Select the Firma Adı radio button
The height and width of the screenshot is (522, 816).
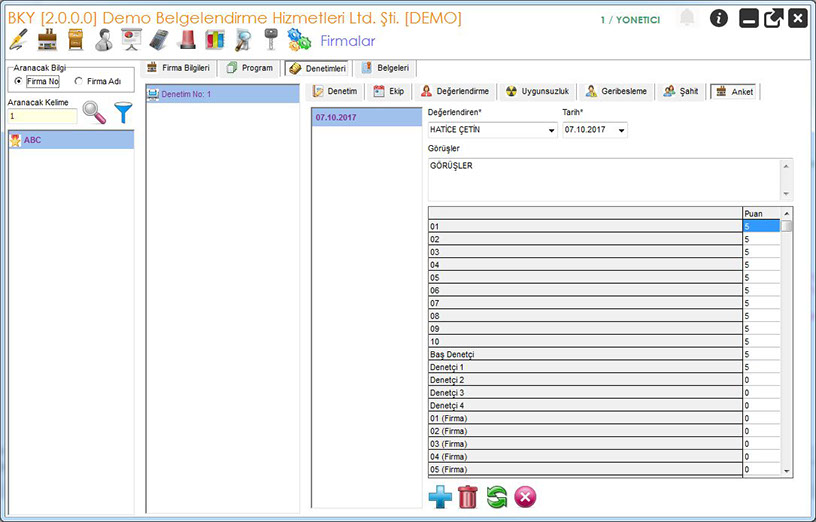pyautogui.click(x=79, y=81)
